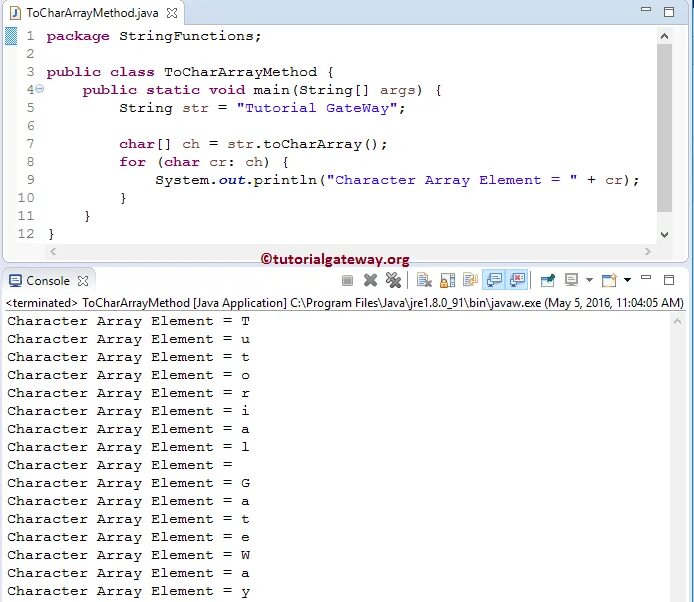Screen dimensions: 694x602
Task: Maximize the Console view
Action: 669,280
